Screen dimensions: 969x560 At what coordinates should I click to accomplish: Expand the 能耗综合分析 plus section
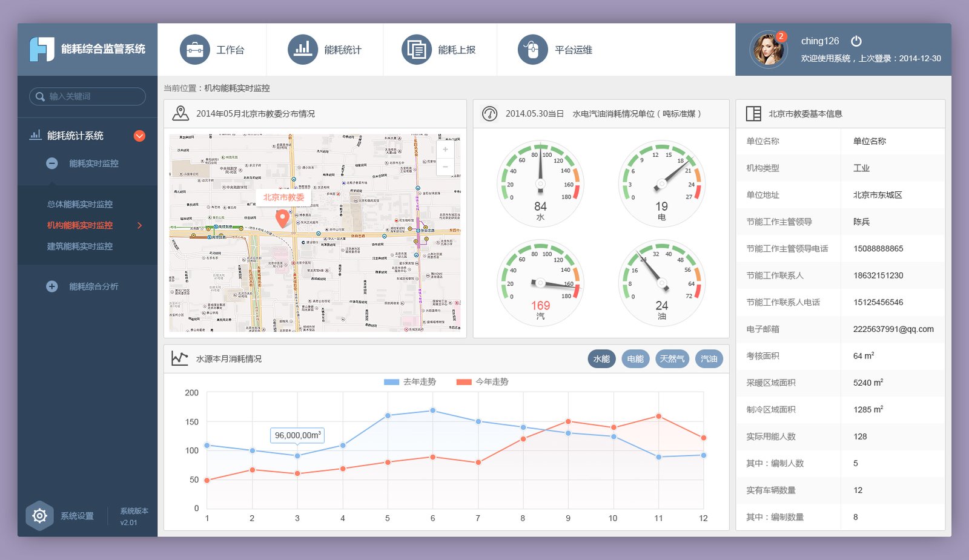point(52,286)
